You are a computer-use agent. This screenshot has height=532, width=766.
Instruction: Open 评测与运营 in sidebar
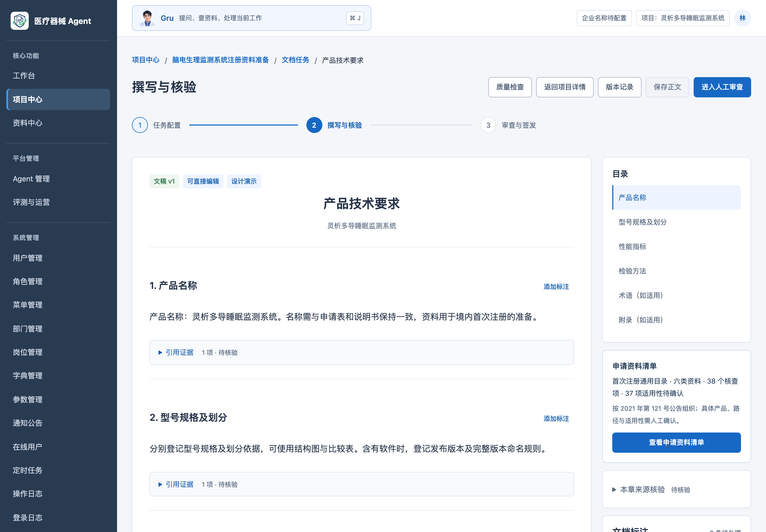point(58,202)
